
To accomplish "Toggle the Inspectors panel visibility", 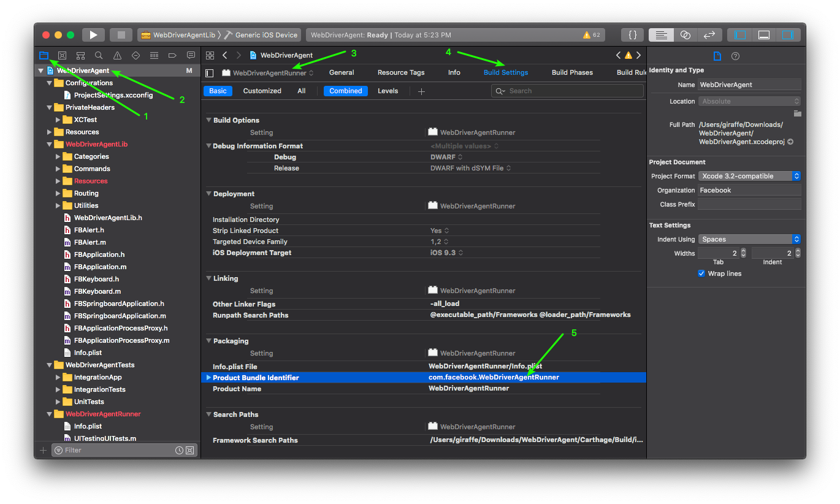I will pyautogui.click(x=788, y=35).
